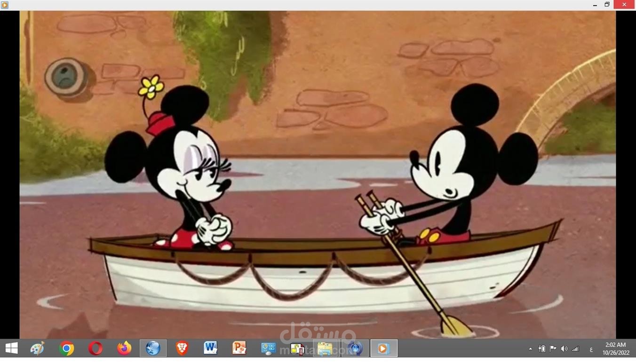636x364 pixels.
Task: Open Brave browser from the taskbar
Action: click(182, 348)
